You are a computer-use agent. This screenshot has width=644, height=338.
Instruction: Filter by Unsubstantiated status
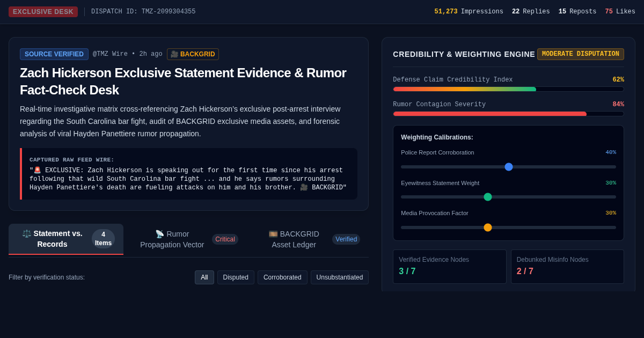pyautogui.click(x=340, y=277)
